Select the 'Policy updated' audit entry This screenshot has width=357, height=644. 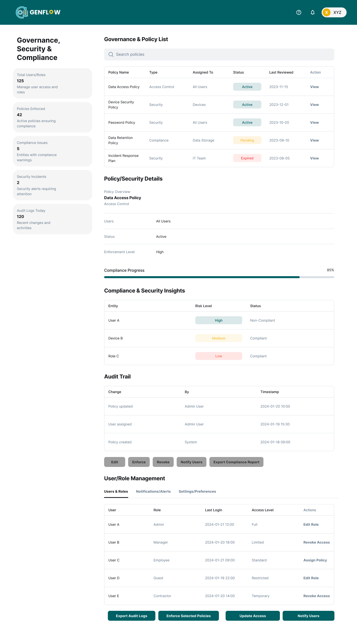[219, 406]
